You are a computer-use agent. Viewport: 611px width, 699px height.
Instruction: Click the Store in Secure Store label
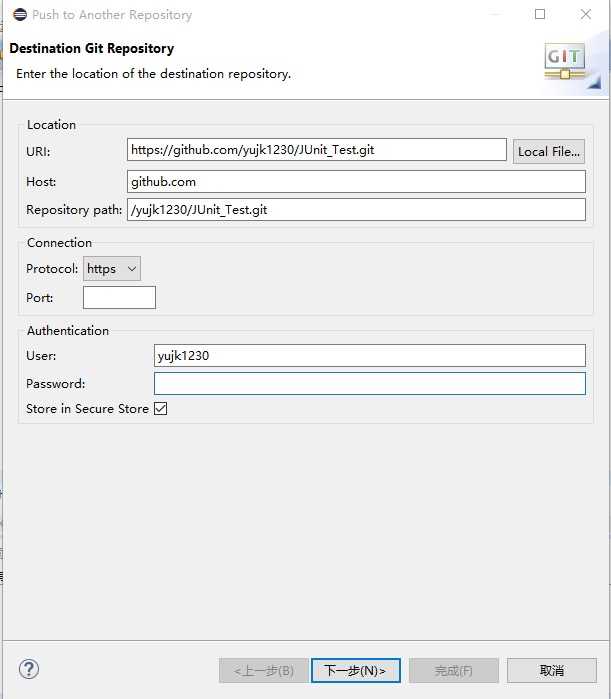[87, 409]
